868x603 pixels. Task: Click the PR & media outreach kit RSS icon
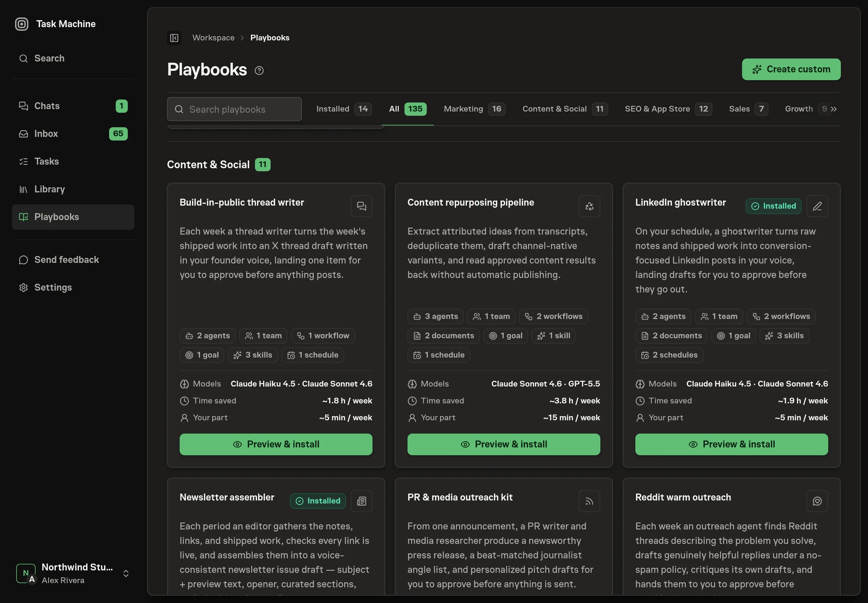pos(589,500)
